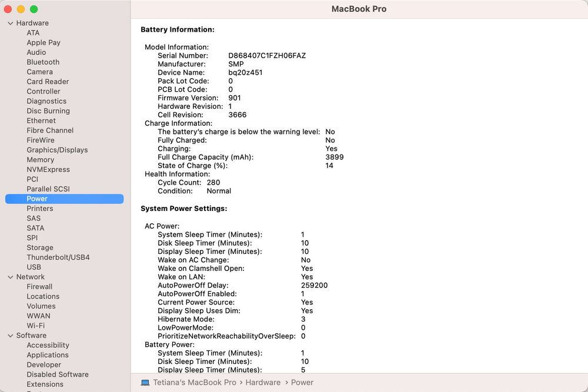Select PCI in the sidebar
Viewport: 588px width, 392px height.
tap(32, 179)
